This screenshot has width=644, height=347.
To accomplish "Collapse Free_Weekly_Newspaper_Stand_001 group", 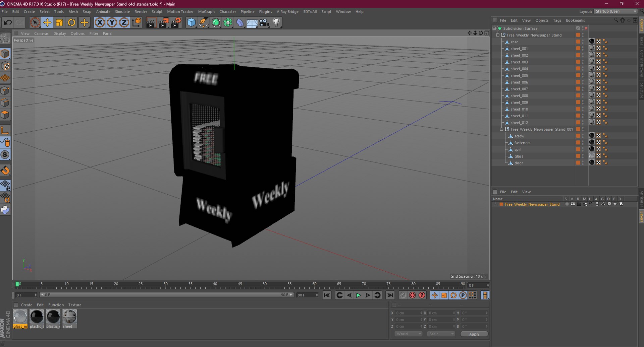I will click(502, 129).
